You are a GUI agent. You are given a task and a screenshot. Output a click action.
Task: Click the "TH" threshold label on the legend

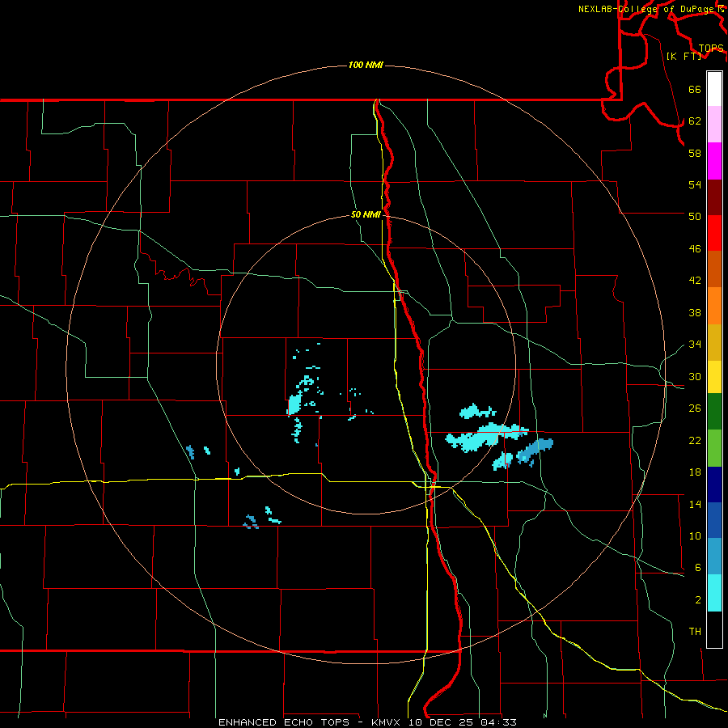(695, 631)
